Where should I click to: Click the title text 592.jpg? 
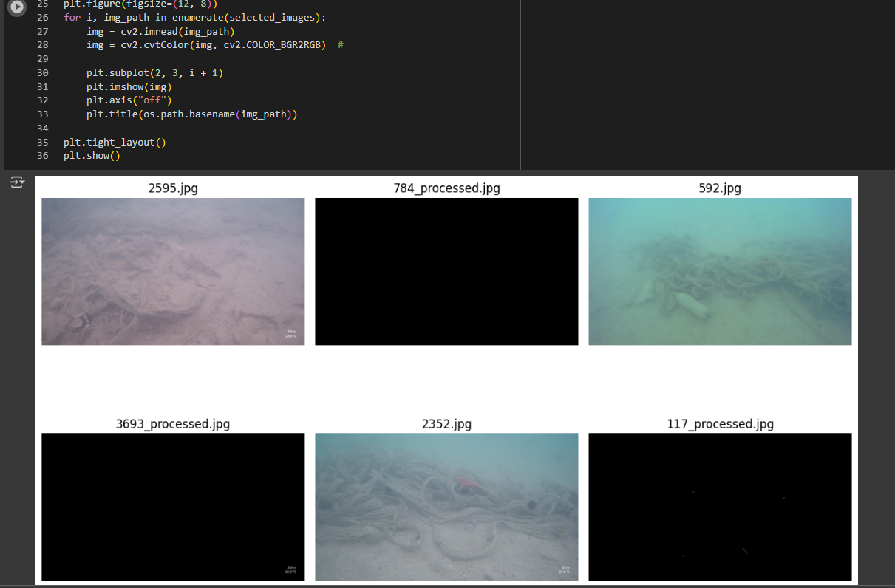pyautogui.click(x=720, y=188)
